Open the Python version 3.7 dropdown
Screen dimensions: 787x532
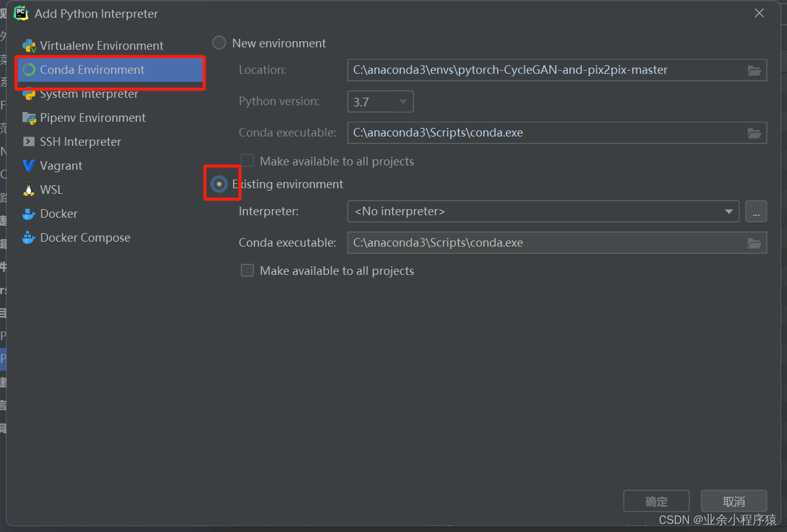[380, 101]
